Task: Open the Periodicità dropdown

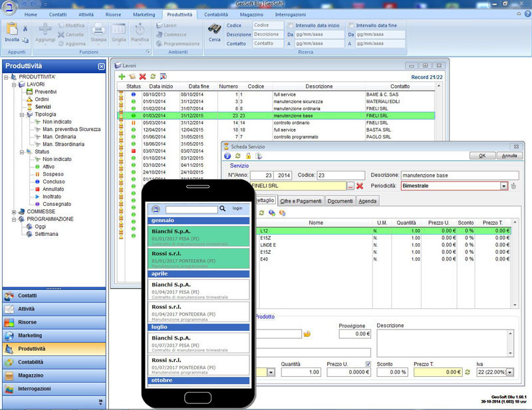Action: (x=503, y=186)
